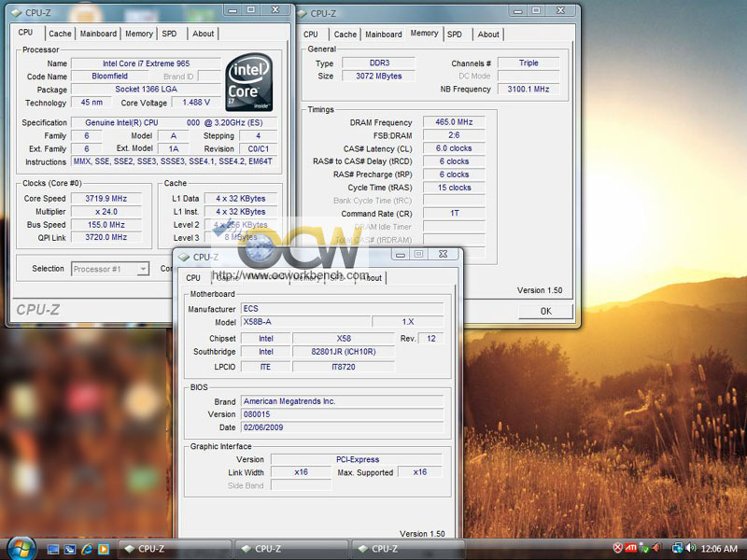Switch to CPU tab in the motherboard window
This screenshot has width=747, height=560.
tap(193, 277)
